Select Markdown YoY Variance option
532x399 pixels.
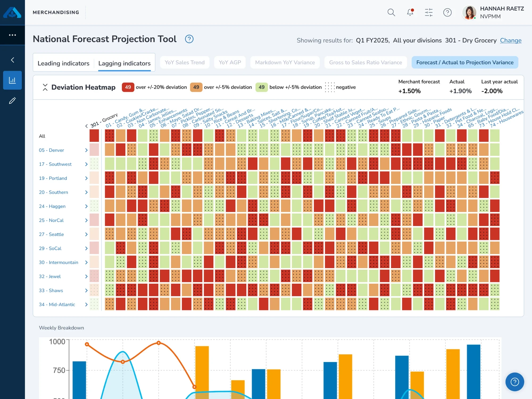click(x=285, y=62)
